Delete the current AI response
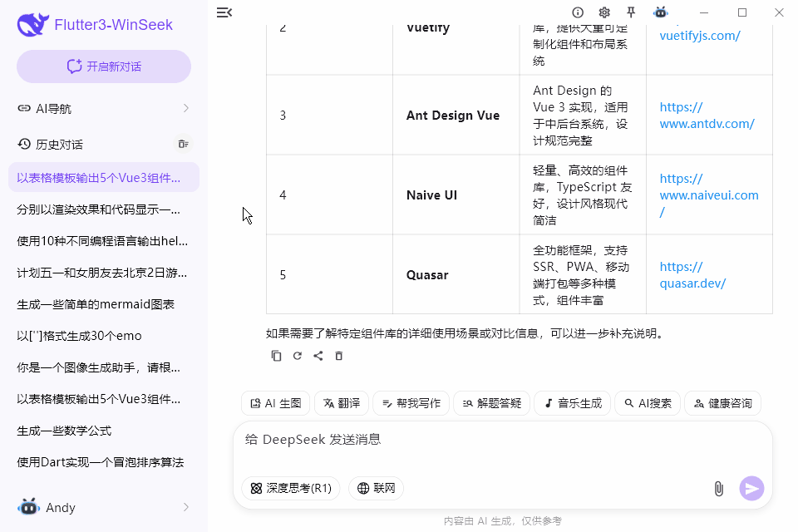 339,356
